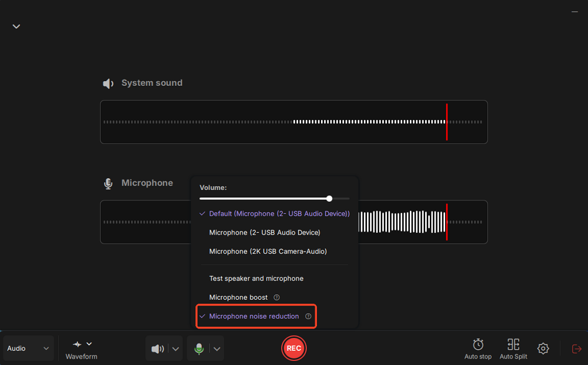The height and width of the screenshot is (365, 588).
Task: Click the red exit icon
Action: (x=576, y=349)
